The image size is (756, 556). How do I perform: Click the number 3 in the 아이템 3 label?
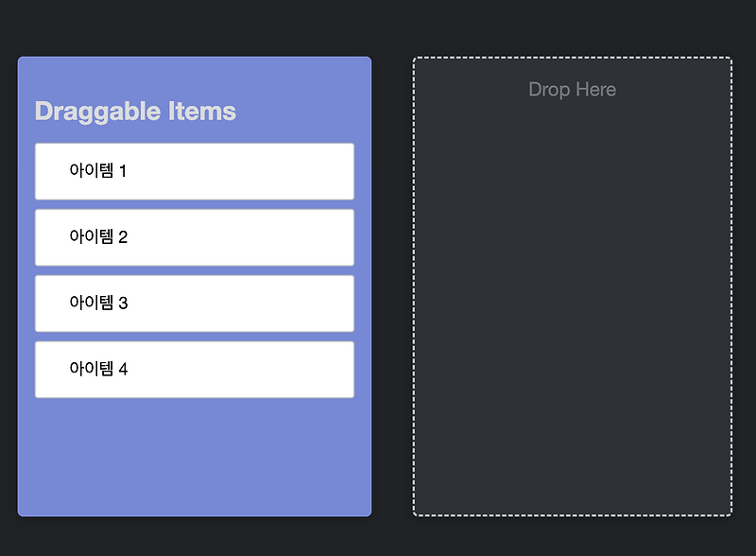(x=123, y=304)
